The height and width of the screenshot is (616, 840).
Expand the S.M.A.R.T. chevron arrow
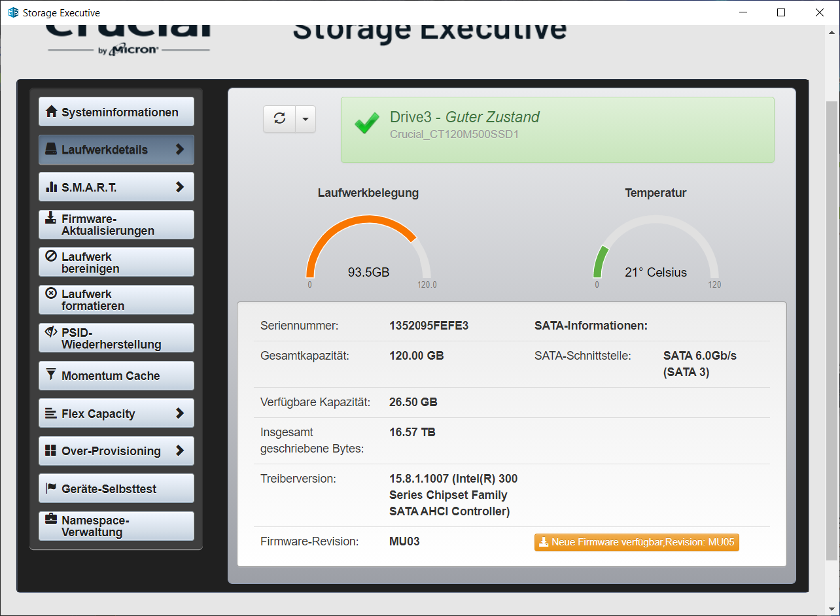tap(180, 187)
